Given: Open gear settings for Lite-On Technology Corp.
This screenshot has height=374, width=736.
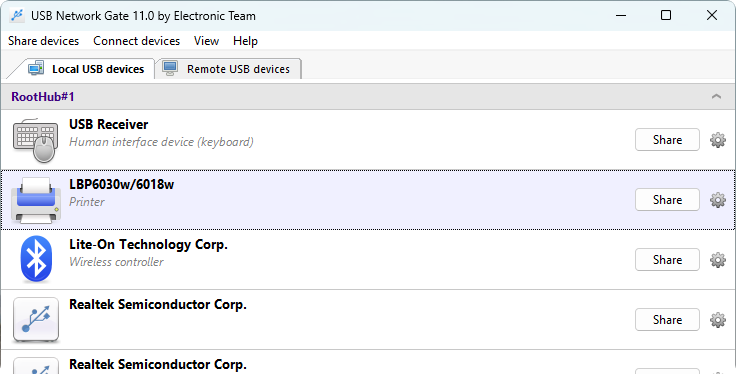Looking at the screenshot, I should 717,260.
